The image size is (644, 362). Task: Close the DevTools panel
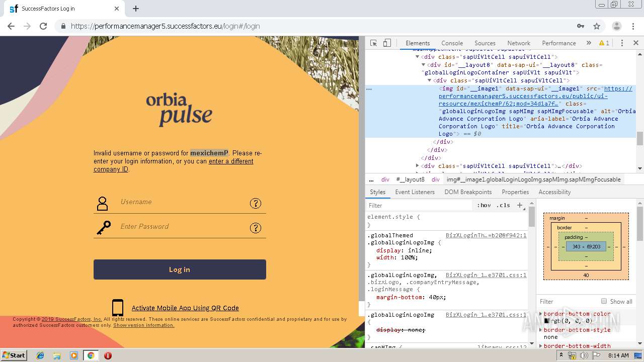tap(636, 43)
